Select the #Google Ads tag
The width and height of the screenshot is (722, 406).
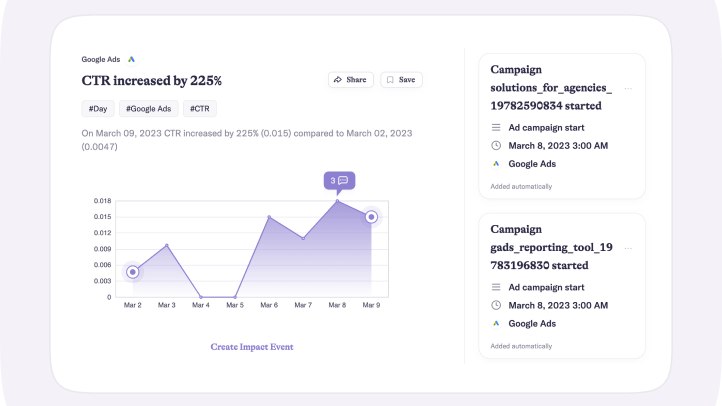pyautogui.click(x=148, y=109)
